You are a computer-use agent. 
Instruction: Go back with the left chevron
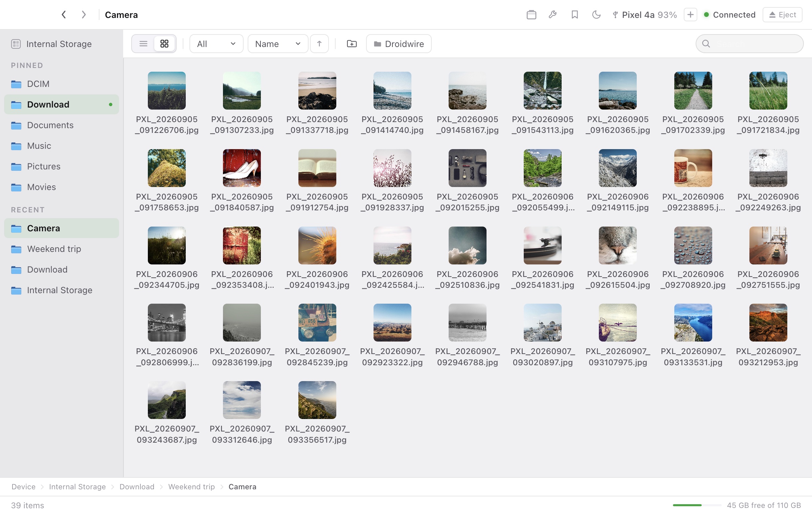64,15
